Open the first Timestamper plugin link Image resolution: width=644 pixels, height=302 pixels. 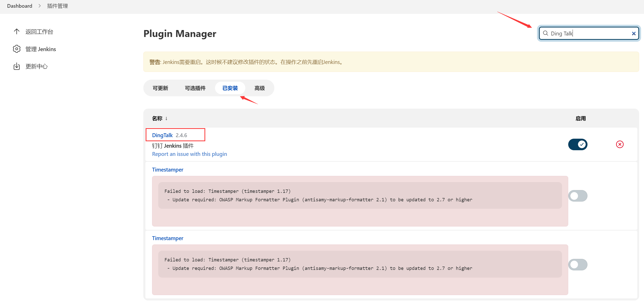click(x=167, y=169)
